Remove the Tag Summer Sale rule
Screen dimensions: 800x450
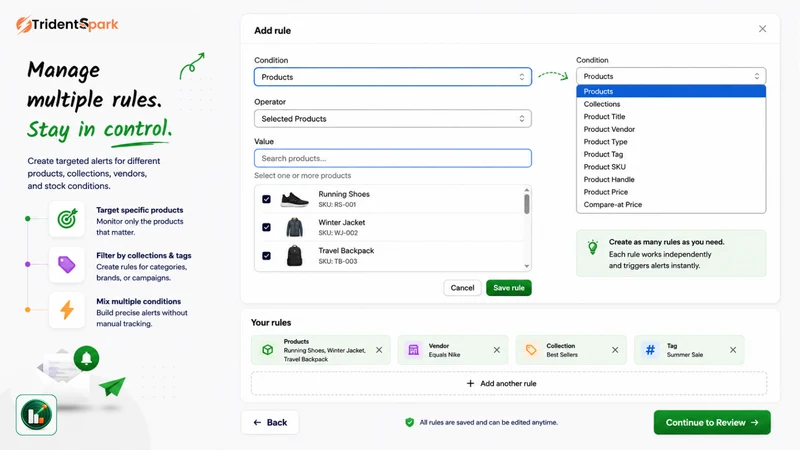click(733, 350)
